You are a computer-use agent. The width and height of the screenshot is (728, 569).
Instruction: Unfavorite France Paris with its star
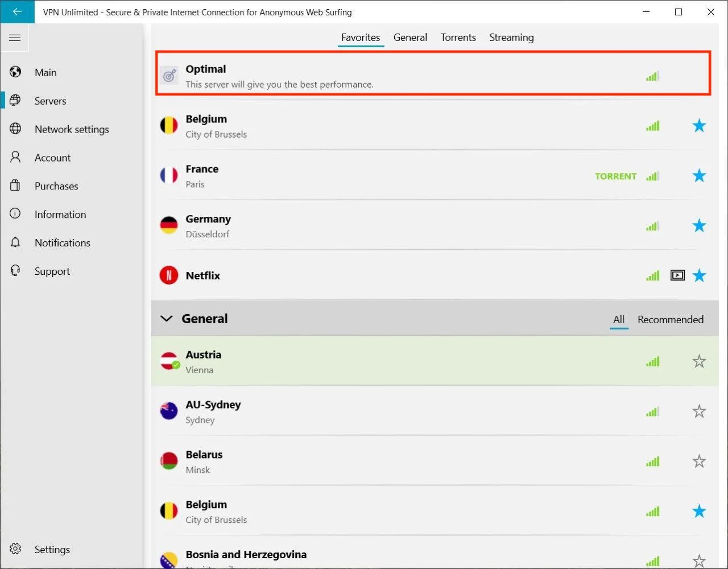(699, 176)
